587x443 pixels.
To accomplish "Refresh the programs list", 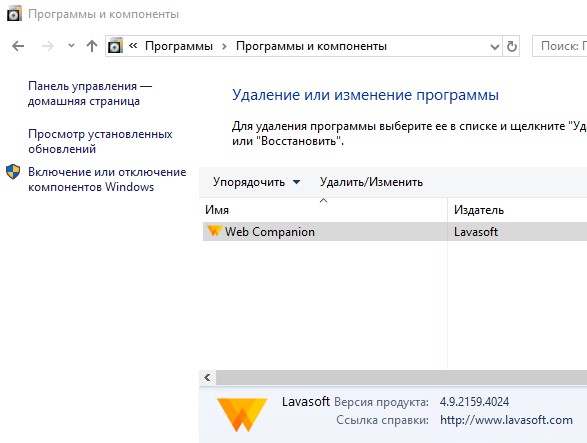I will click(x=511, y=46).
